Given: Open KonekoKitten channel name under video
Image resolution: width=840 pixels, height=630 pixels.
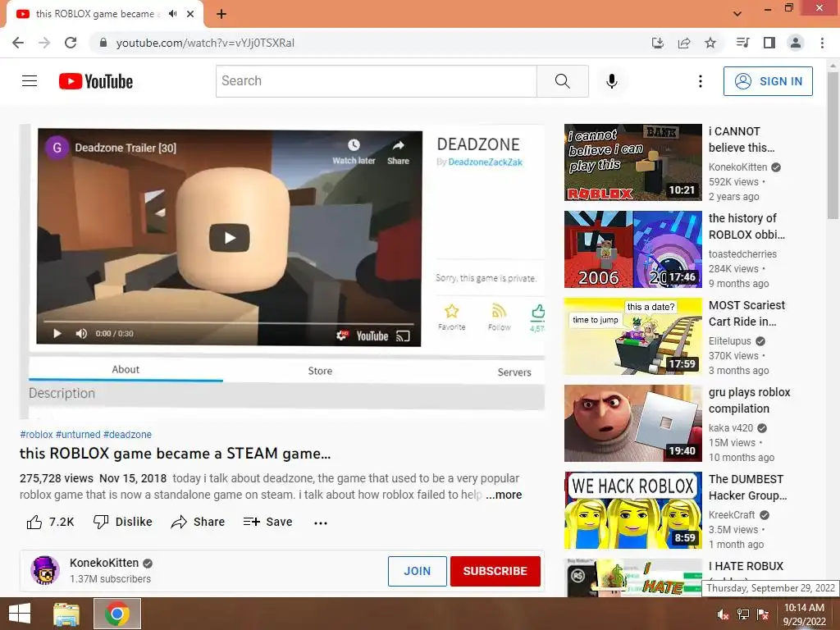Looking at the screenshot, I should [x=104, y=563].
